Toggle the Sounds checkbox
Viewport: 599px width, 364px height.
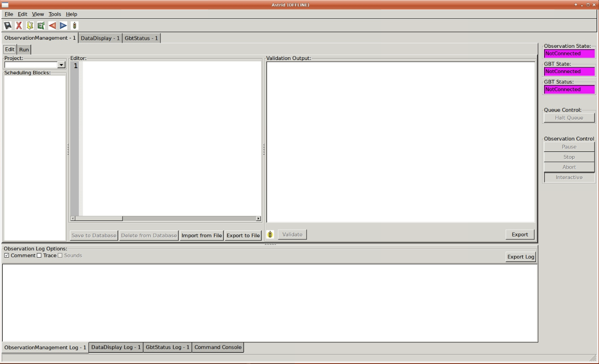click(x=60, y=255)
